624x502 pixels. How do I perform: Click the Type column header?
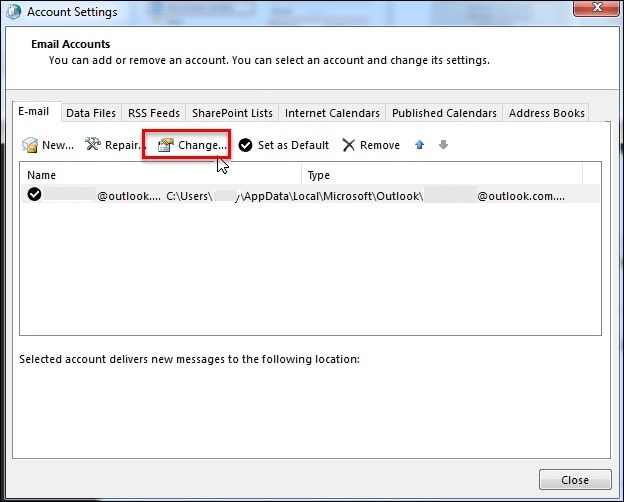click(x=442, y=175)
